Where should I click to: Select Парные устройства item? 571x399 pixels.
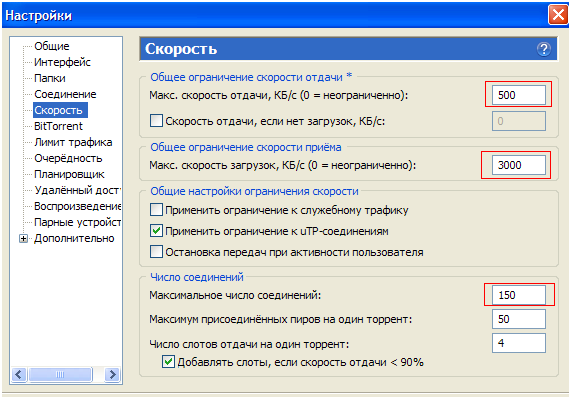point(78,222)
